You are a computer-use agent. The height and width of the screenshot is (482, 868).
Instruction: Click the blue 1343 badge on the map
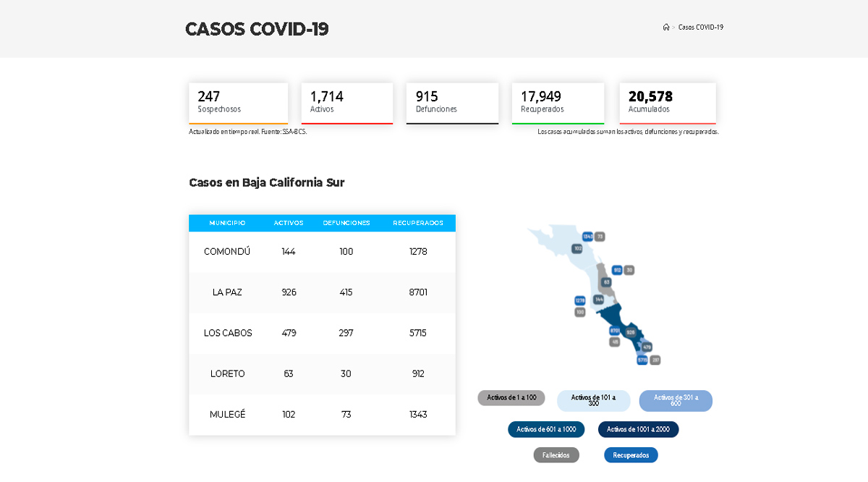[587, 237]
